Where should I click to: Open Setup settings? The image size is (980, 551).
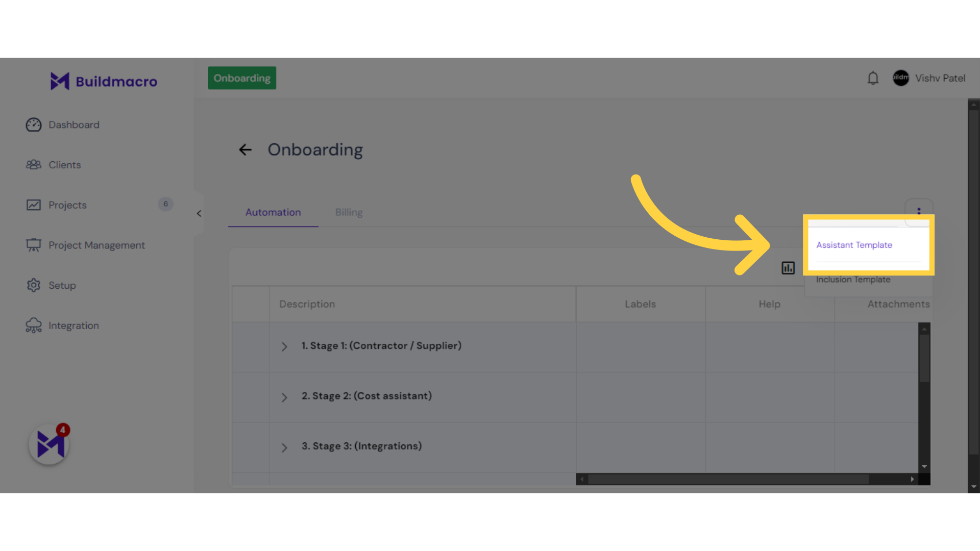(62, 285)
